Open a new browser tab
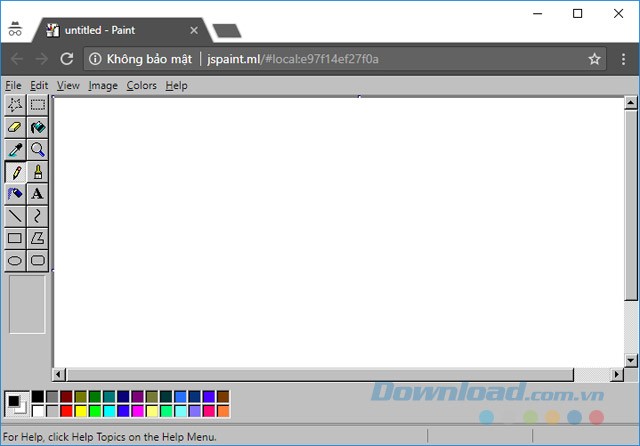Viewport: 640px width, 446px height. click(x=227, y=31)
